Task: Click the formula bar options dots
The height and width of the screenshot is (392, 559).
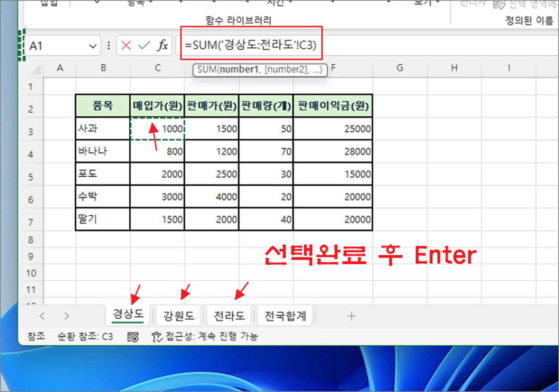Action: (x=109, y=46)
